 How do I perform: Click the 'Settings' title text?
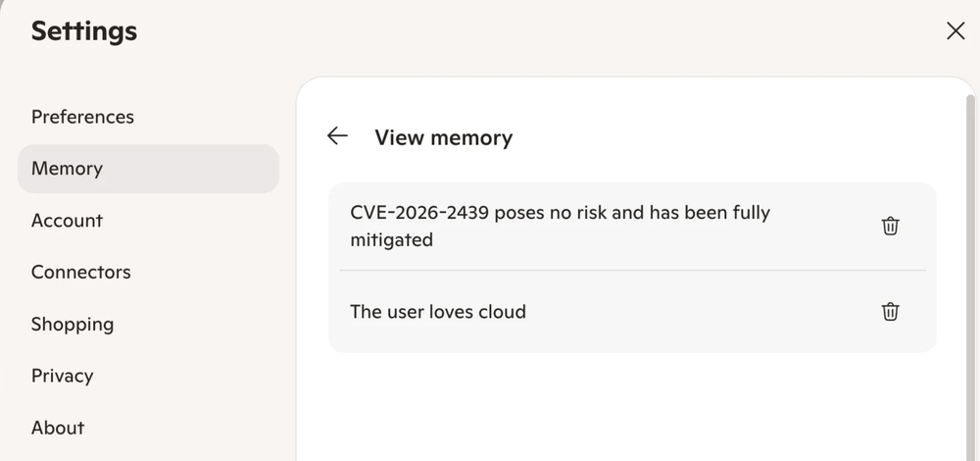[83, 30]
